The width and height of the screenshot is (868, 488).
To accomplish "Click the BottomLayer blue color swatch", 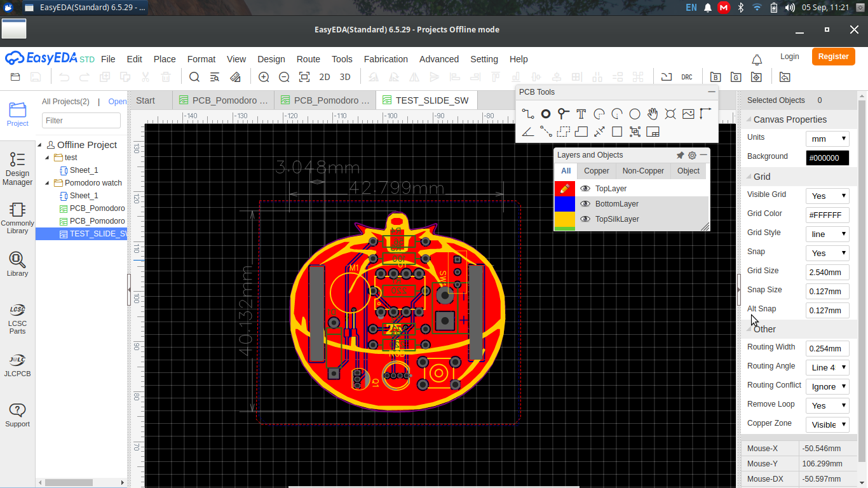I will pyautogui.click(x=565, y=204).
